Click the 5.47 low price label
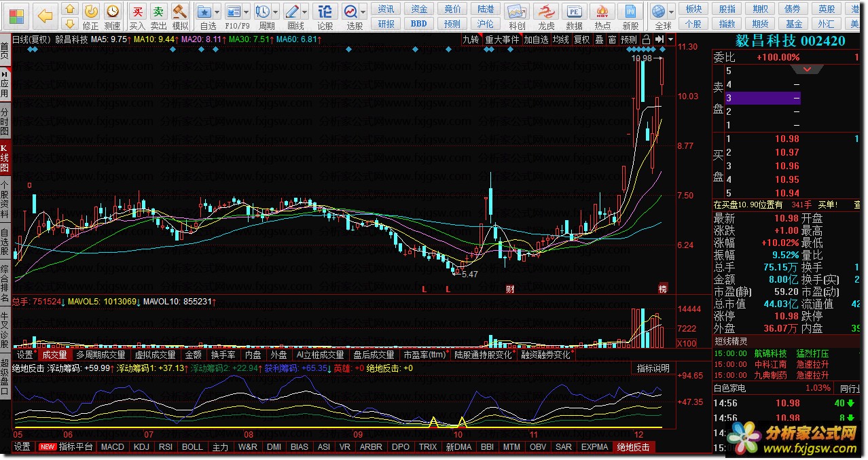Screen dimensions: 868x460 [469, 274]
